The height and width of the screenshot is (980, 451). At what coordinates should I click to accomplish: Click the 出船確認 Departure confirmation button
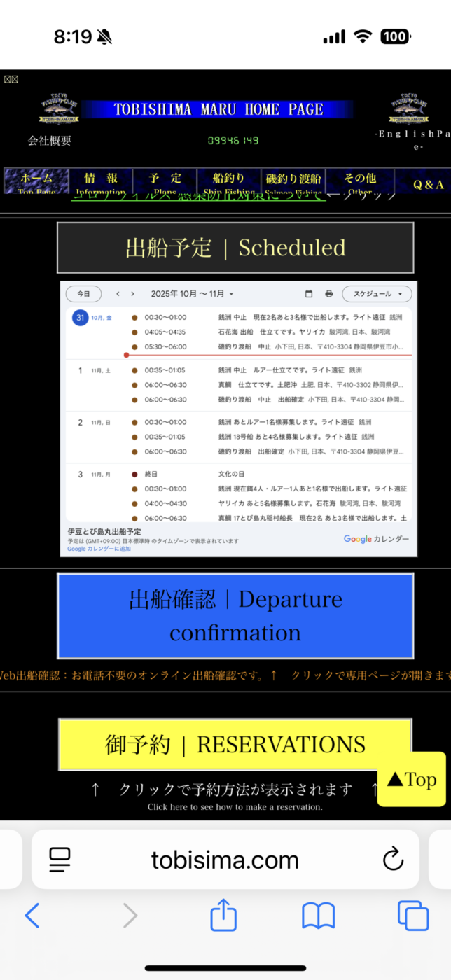pos(235,615)
